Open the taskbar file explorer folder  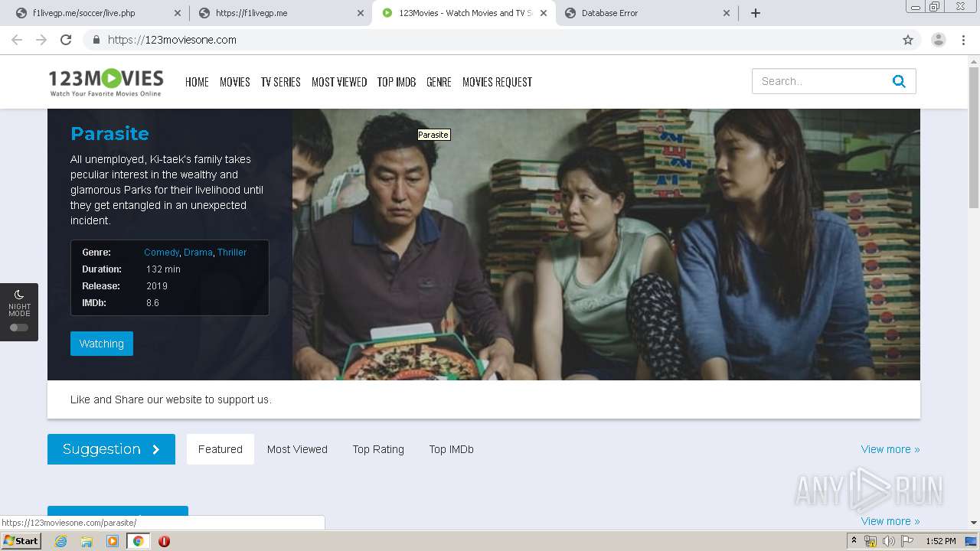coord(87,541)
